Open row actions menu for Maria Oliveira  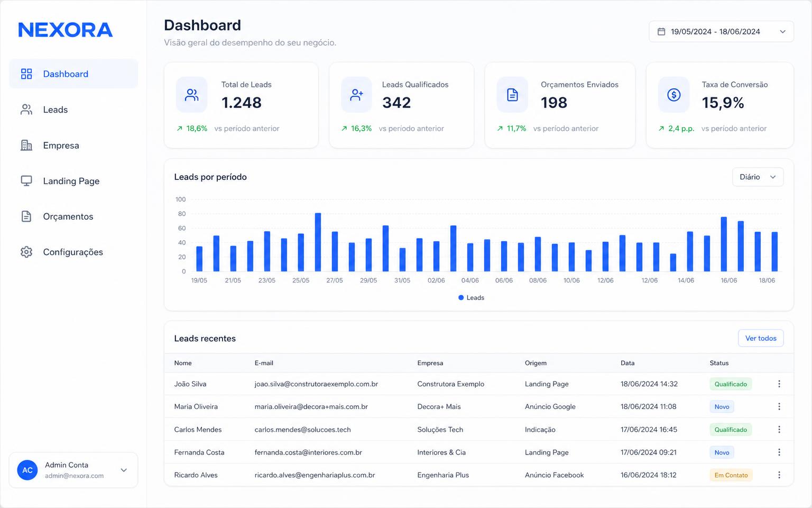coord(779,406)
